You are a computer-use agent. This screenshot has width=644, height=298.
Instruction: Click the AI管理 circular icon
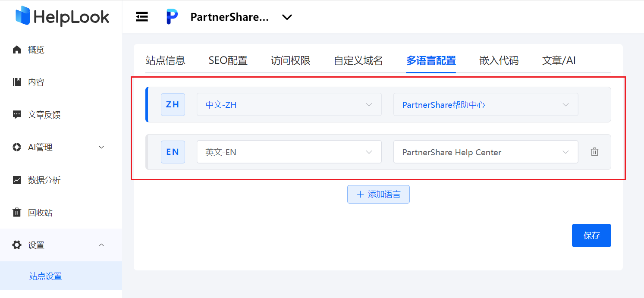click(x=17, y=147)
